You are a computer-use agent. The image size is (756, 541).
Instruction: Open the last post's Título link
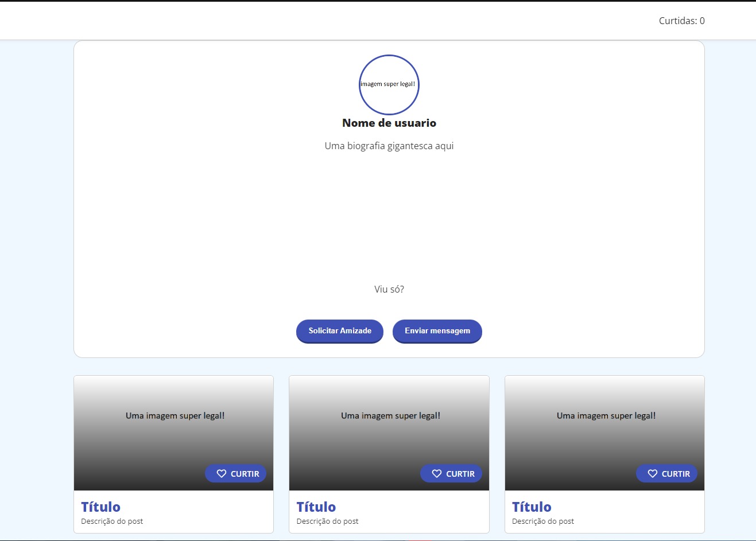click(532, 507)
